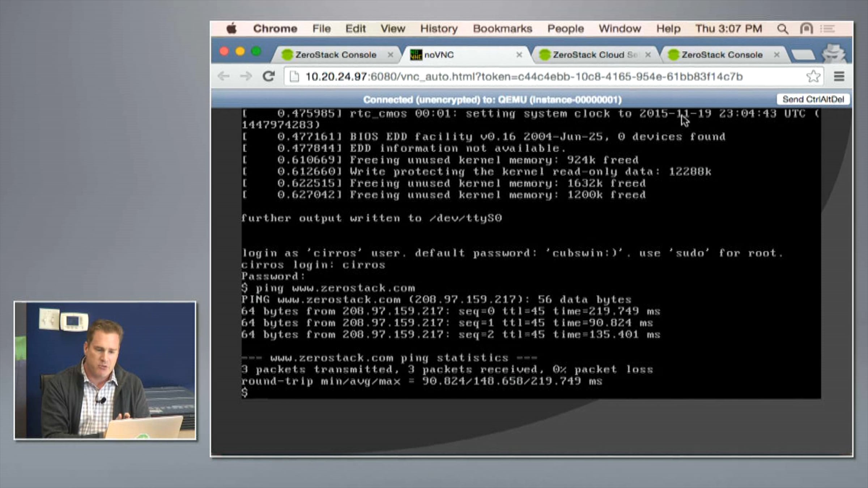Minimize Chrome using the yellow button

[x=240, y=51]
